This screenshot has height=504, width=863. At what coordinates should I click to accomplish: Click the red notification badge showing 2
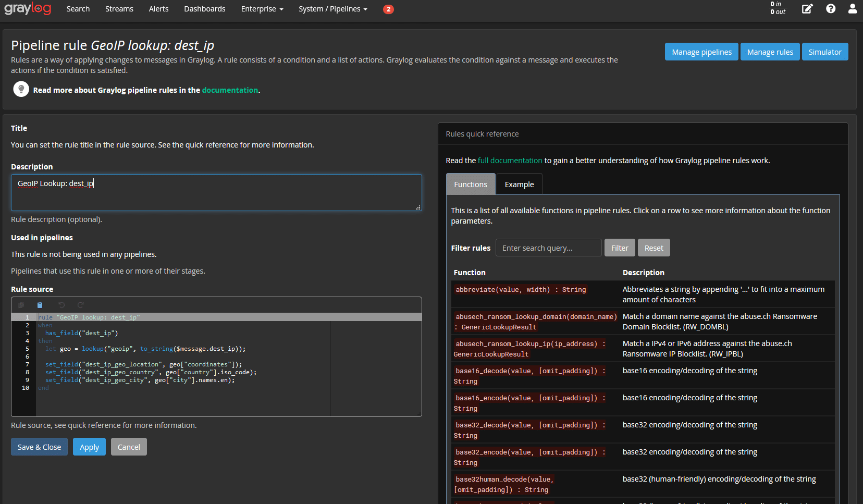388,9
